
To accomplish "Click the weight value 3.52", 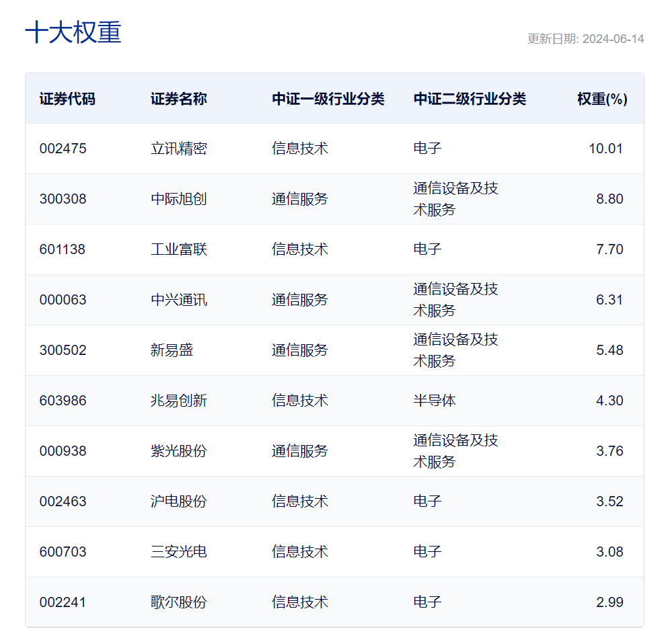I will [609, 501].
